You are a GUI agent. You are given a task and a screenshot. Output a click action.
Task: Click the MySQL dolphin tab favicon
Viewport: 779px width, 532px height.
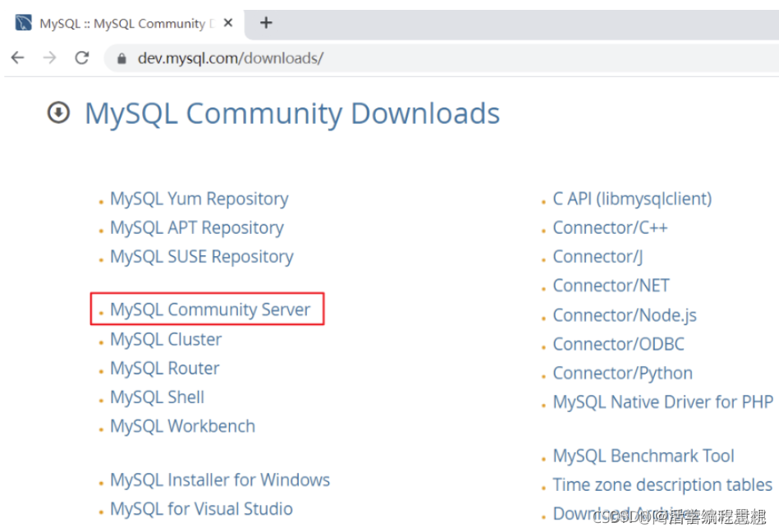point(23,23)
